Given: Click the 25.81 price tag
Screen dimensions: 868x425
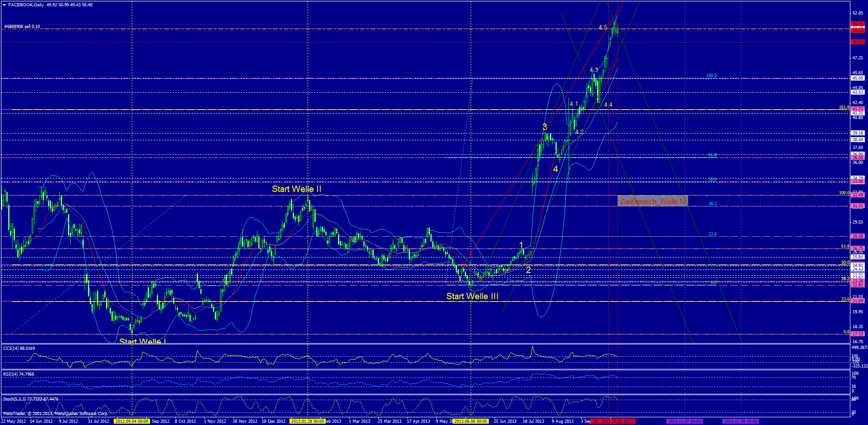Looking at the screenshot, I should (x=858, y=257).
